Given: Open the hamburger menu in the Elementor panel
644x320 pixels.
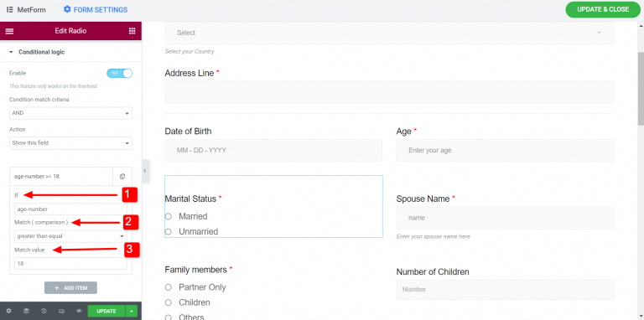Looking at the screenshot, I should click(9, 31).
